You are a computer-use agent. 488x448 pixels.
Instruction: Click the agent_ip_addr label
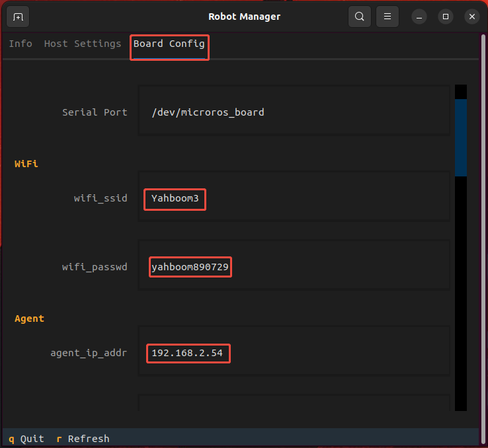coord(89,353)
